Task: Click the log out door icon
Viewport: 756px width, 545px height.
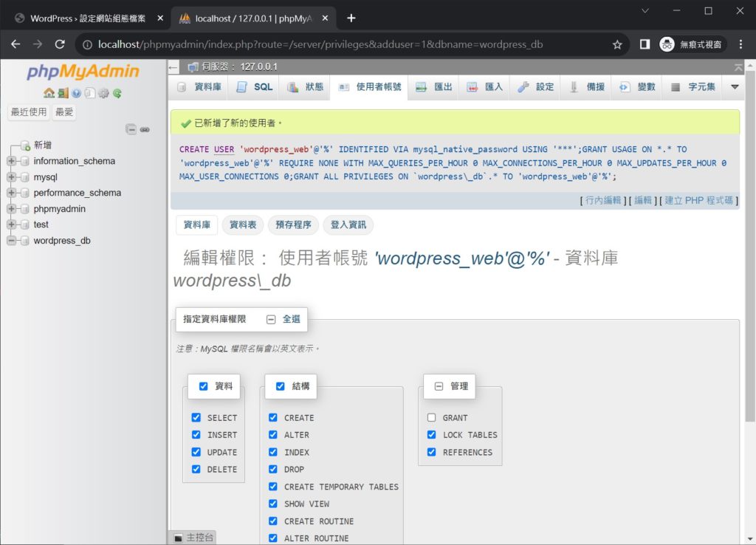Action: 63,93
